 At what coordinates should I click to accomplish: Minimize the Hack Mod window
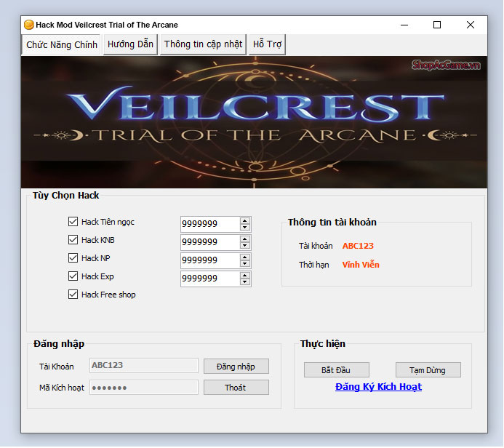tap(404, 25)
